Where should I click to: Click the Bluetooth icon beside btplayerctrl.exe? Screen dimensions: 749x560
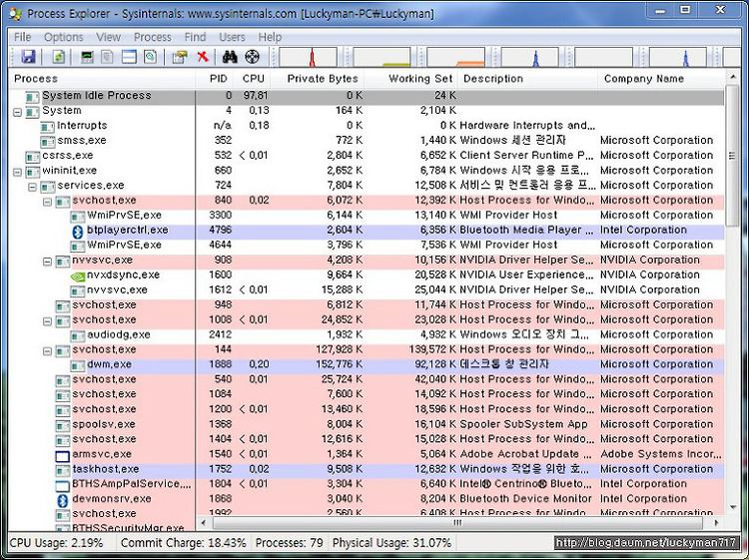(78, 232)
